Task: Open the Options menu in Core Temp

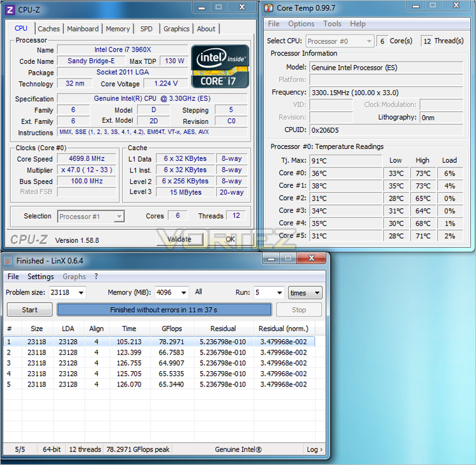Action: (x=301, y=24)
